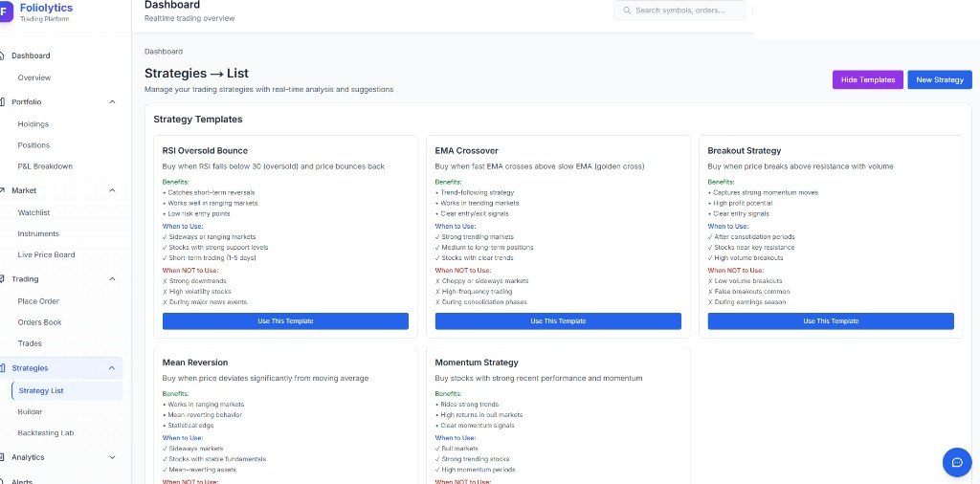Viewport: 980px width, 484px height.
Task: Open Trades page
Action: coord(30,343)
